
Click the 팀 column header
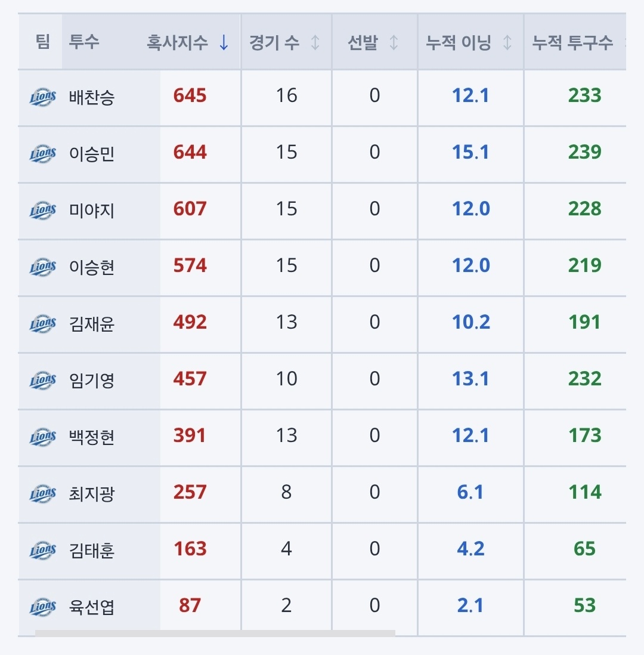(42, 42)
